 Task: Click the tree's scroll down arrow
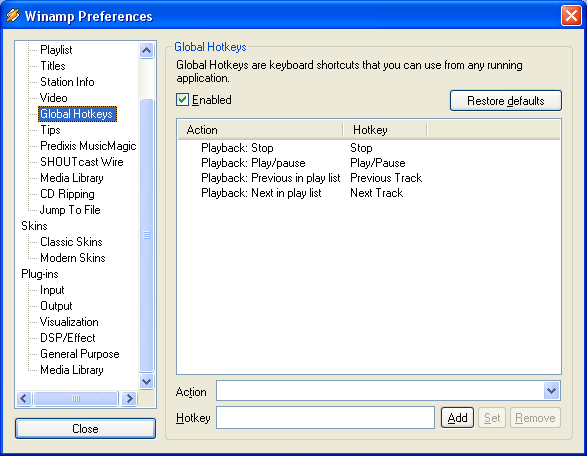(146, 381)
